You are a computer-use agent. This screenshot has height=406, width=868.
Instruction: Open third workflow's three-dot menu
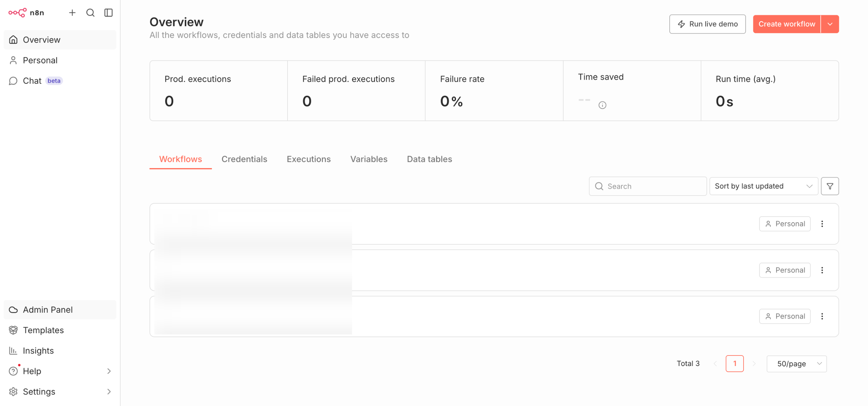pos(822,316)
